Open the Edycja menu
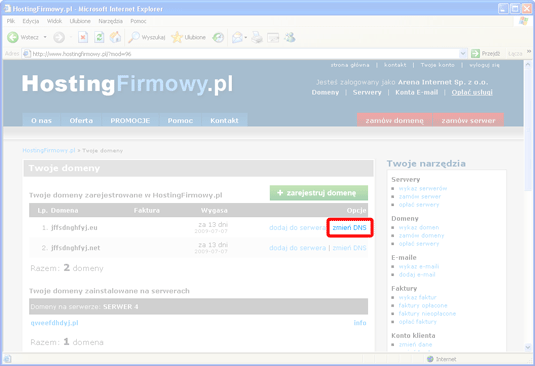535x366 pixels. coord(31,21)
